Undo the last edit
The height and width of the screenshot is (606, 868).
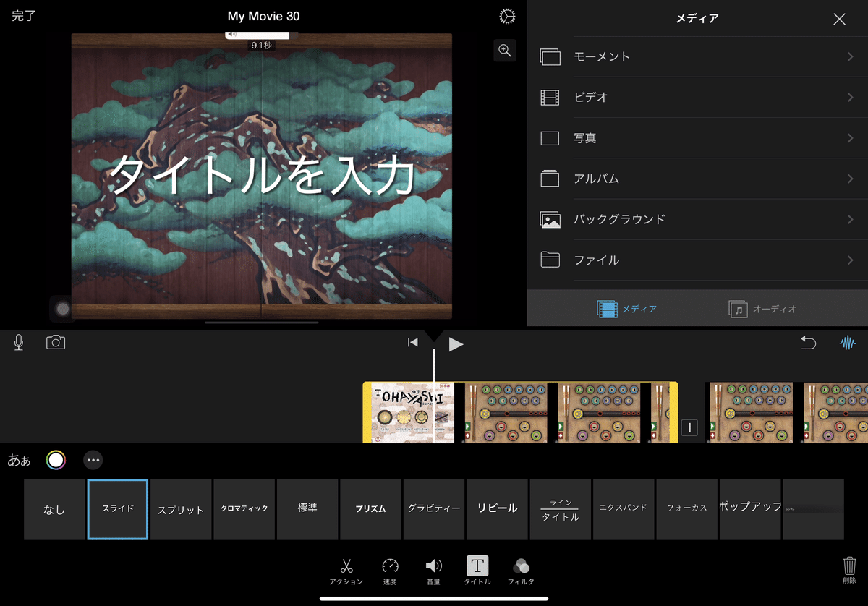808,343
